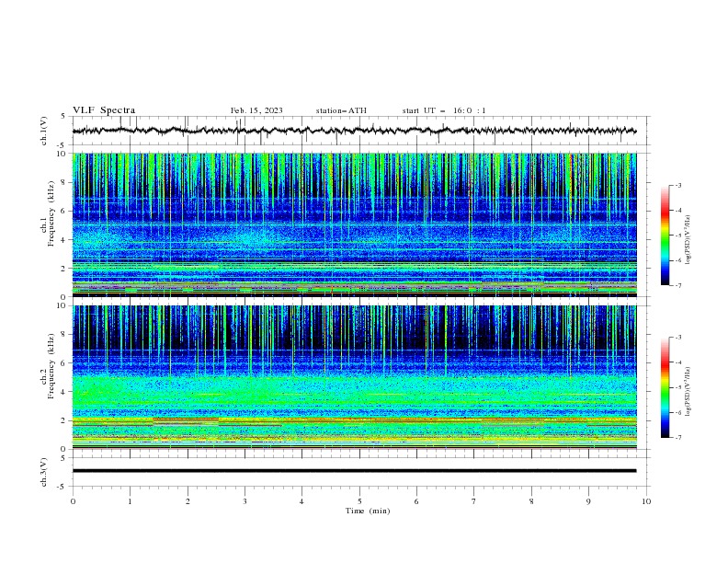Image resolution: width=728 pixels, height=563 pixels.
Task: Click the -3 tick on the ch.1 colorbar
Action: click(678, 185)
